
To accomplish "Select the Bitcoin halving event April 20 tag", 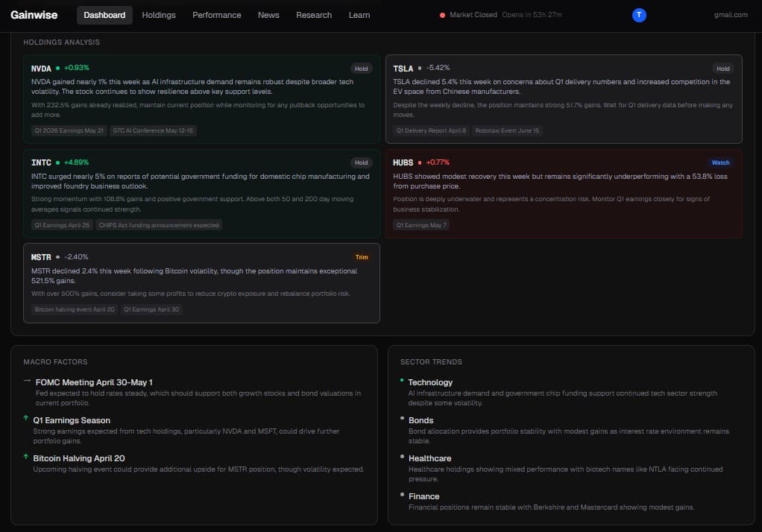I will tap(73, 309).
